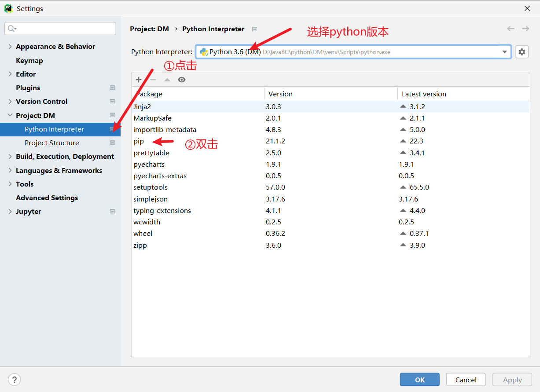Viewport: 540px width, 392px height.
Task: Select the zipp package row
Action: (331, 245)
